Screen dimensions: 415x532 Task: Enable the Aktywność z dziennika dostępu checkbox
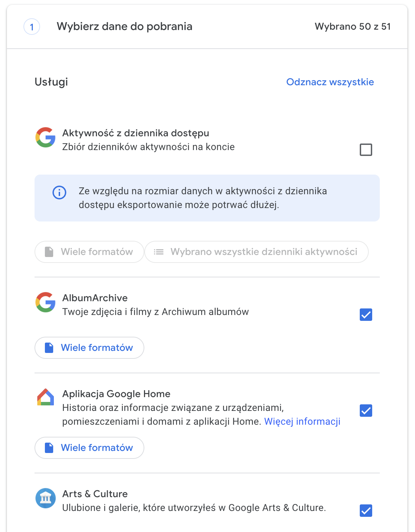366,149
